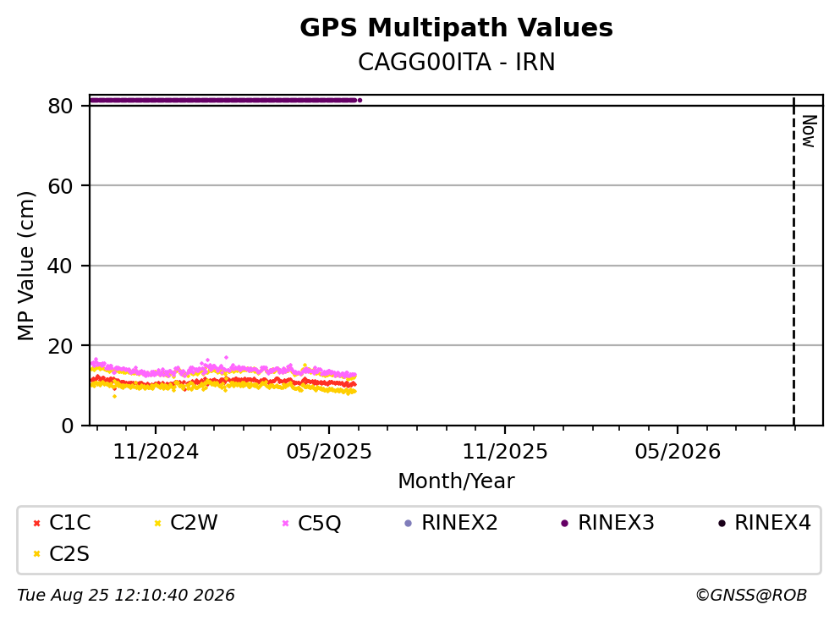Click the RINEX2 legend entry
Image resolution: width=840 pixels, height=621 pixels.
coord(451,523)
